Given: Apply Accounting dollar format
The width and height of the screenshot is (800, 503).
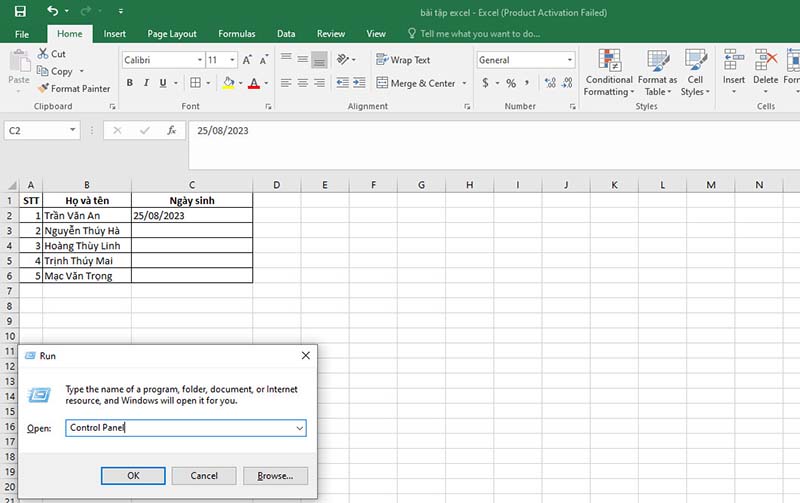Looking at the screenshot, I should click(x=485, y=83).
